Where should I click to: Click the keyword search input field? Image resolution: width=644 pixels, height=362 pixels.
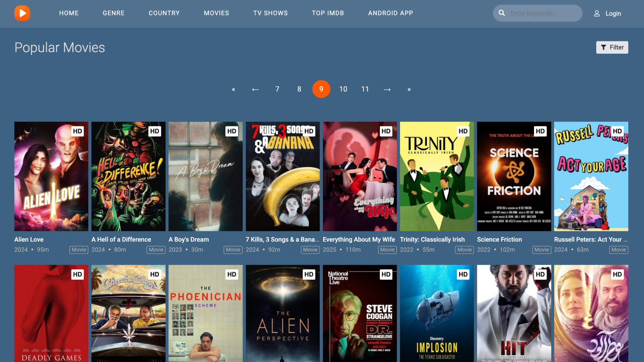(543, 13)
